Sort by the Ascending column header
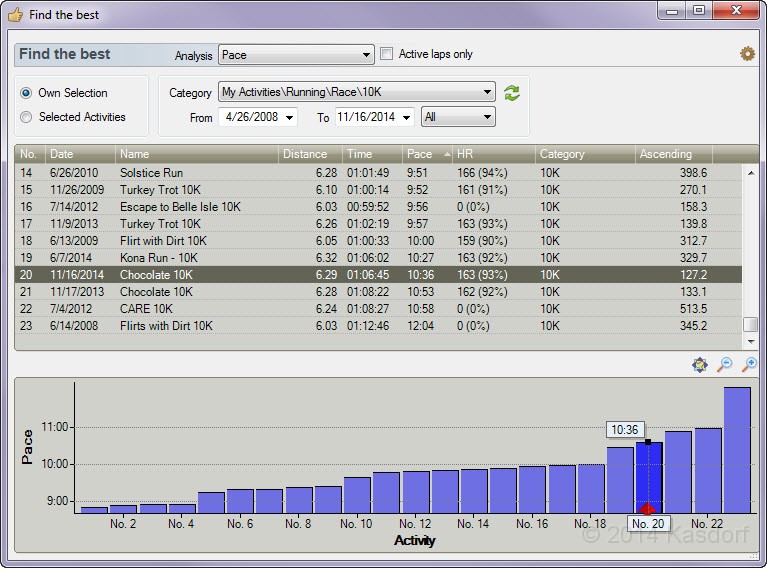 (666, 154)
